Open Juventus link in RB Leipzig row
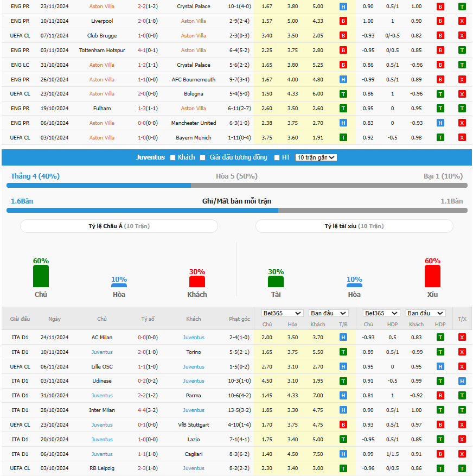This screenshot has width=473, height=476. (193, 468)
